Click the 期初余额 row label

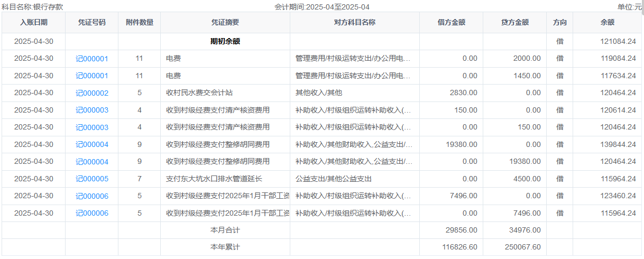225,41
